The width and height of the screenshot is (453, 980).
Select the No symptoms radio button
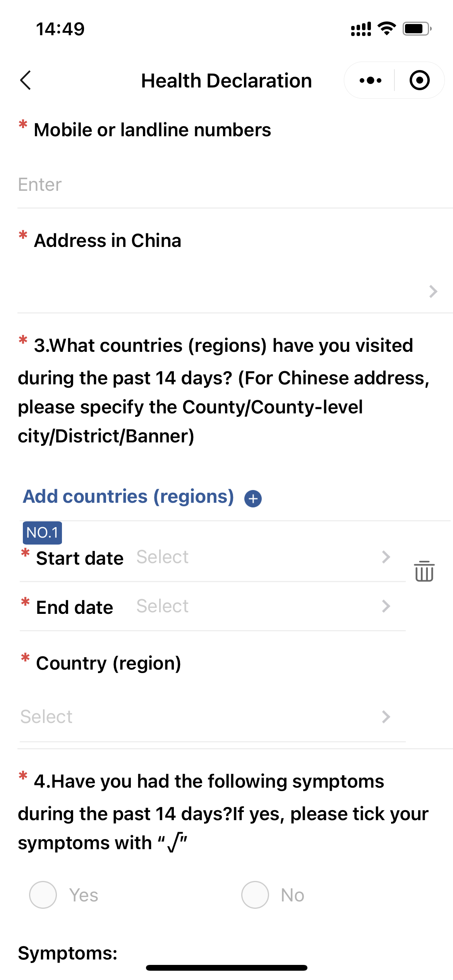(x=255, y=894)
